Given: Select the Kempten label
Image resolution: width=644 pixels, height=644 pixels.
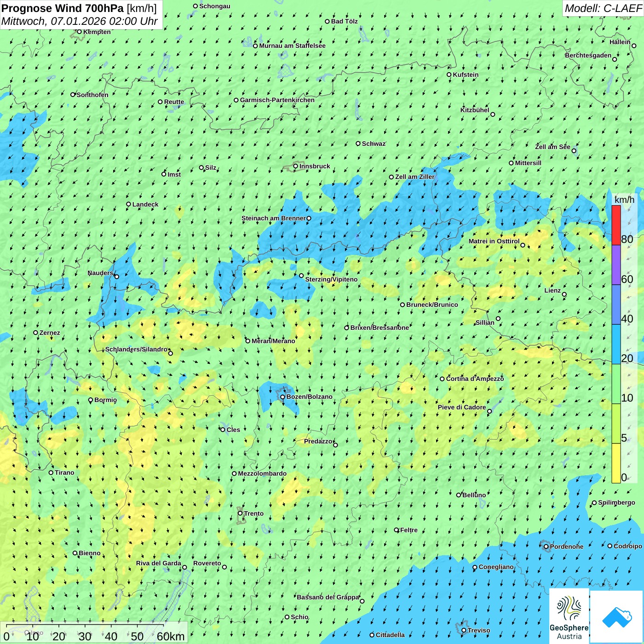Looking at the screenshot, I should pos(97,32).
